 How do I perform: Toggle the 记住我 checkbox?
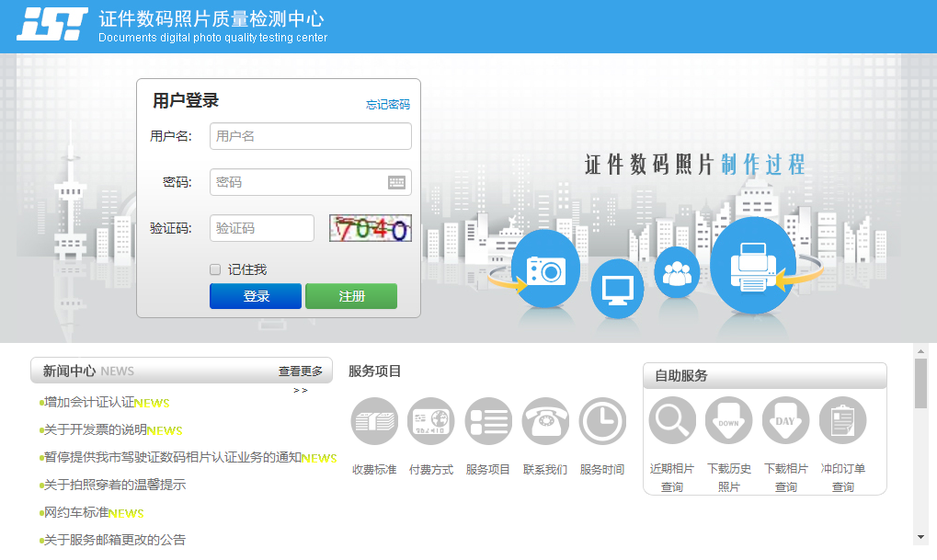coord(215,269)
